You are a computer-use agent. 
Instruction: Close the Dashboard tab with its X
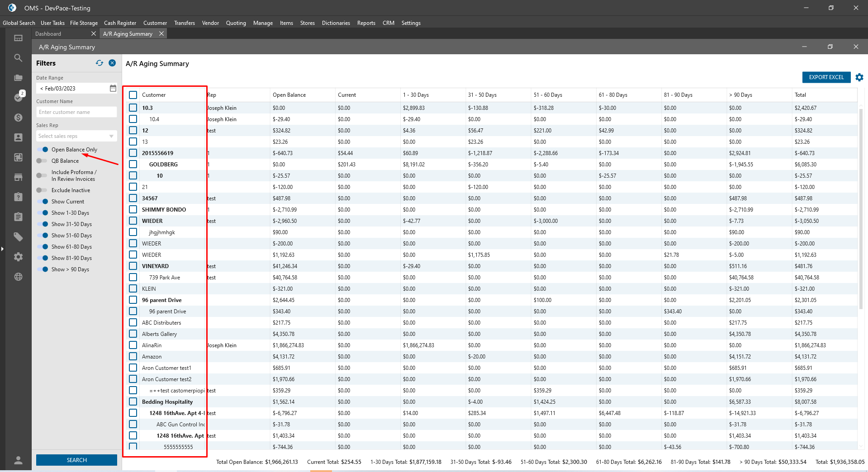[x=94, y=34]
